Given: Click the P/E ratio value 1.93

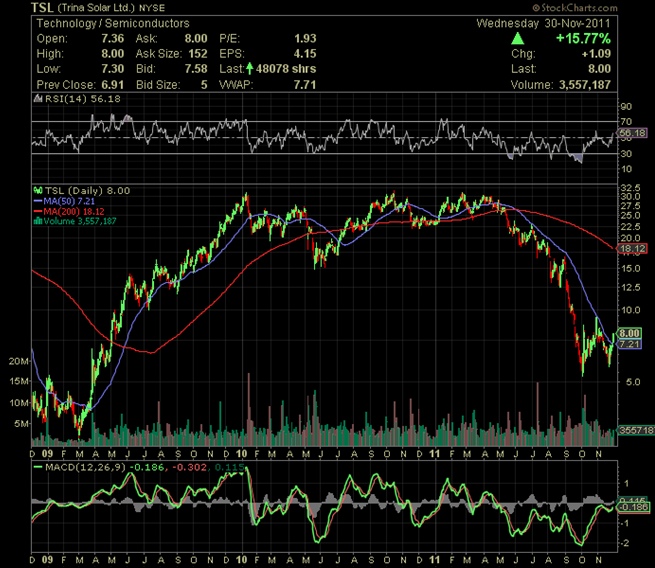Looking at the screenshot, I should point(305,38).
